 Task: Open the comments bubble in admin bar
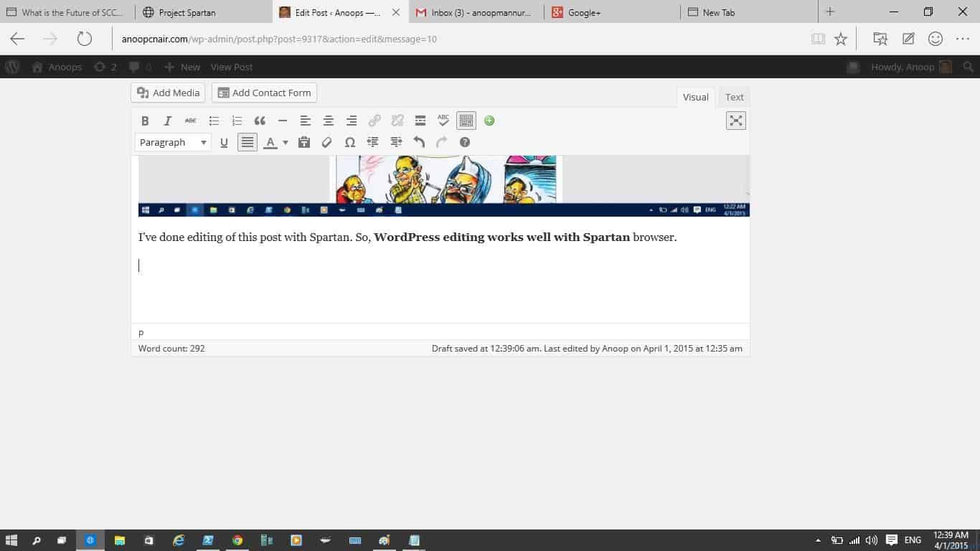tap(140, 67)
